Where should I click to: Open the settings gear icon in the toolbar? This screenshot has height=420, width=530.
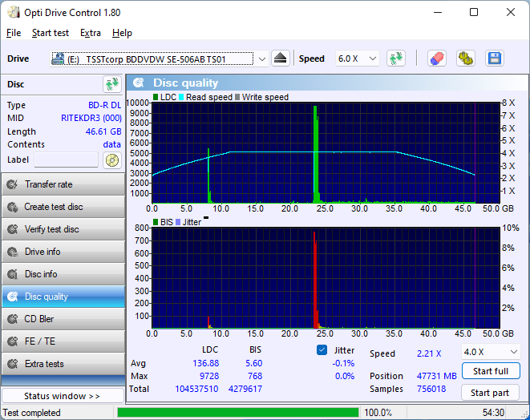(465, 59)
